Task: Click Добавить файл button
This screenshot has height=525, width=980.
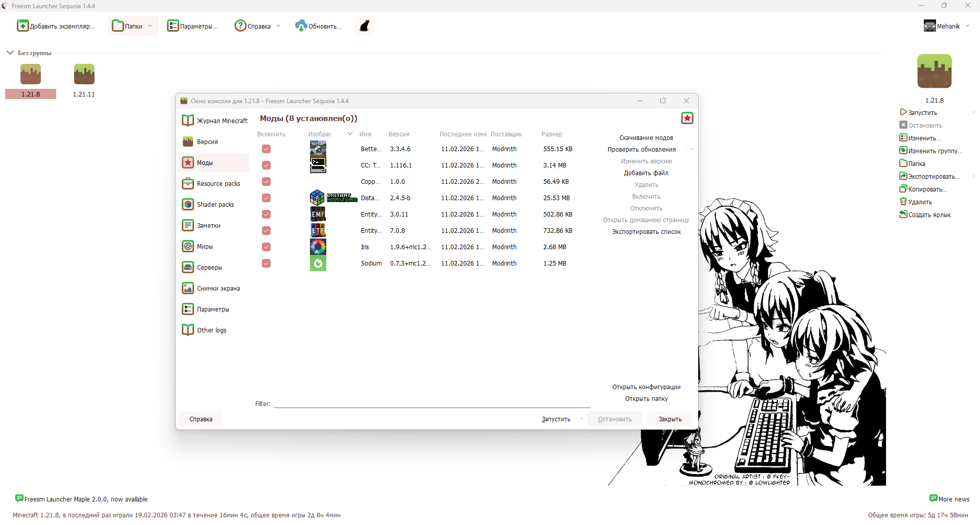Action: coord(646,173)
